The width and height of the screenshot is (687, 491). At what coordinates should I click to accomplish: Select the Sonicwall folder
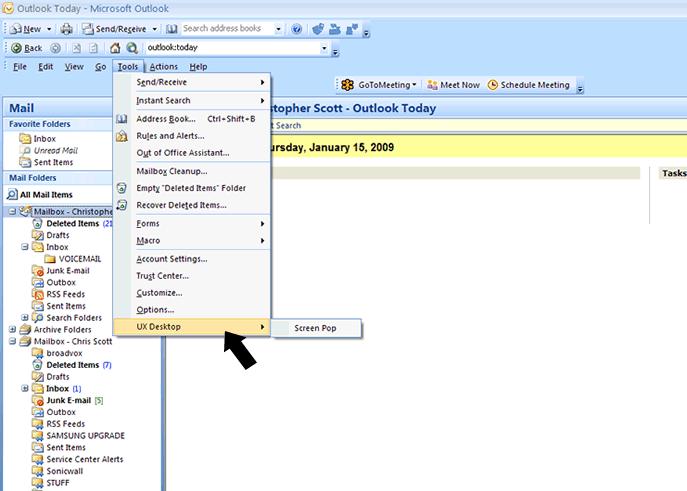[x=65, y=471]
